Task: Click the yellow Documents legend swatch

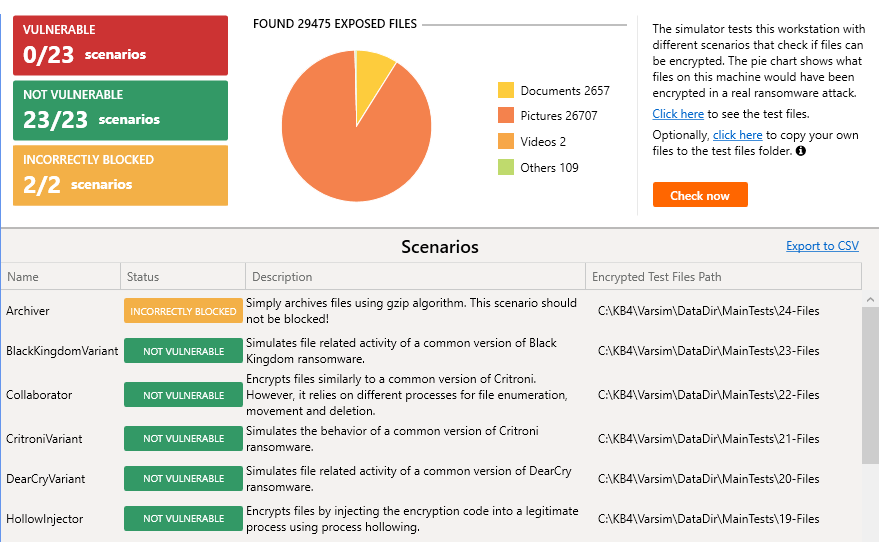Action: tap(506, 90)
